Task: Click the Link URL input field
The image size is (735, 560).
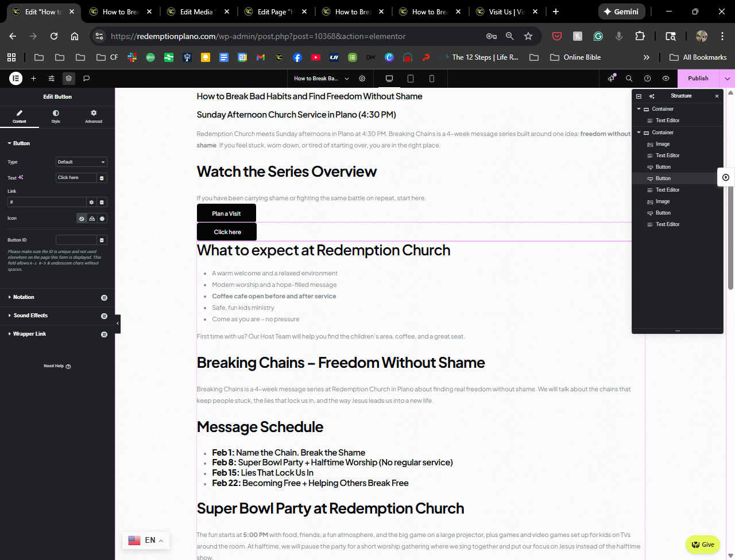Action: pyautogui.click(x=47, y=202)
